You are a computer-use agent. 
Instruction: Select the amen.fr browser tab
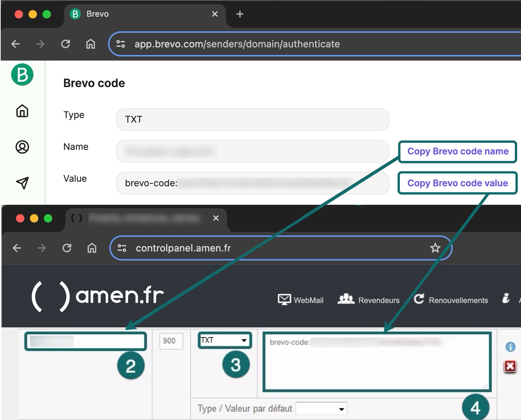click(x=146, y=219)
